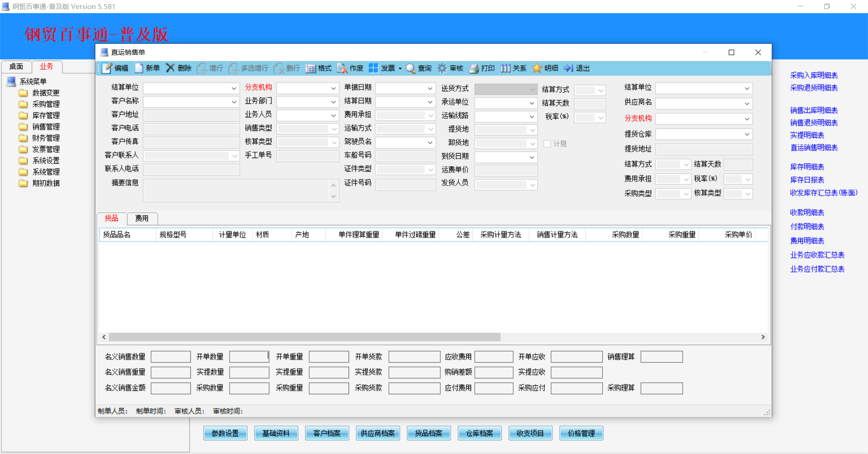Image resolution: width=868 pixels, height=454 pixels.
Task: Expand the 客户名称 dropdown
Action: tap(234, 102)
